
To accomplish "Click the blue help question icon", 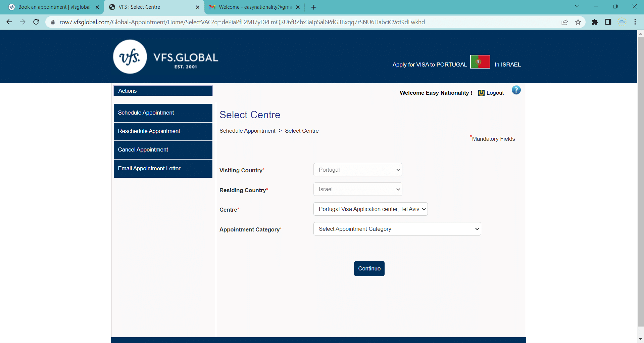I will 516,90.
